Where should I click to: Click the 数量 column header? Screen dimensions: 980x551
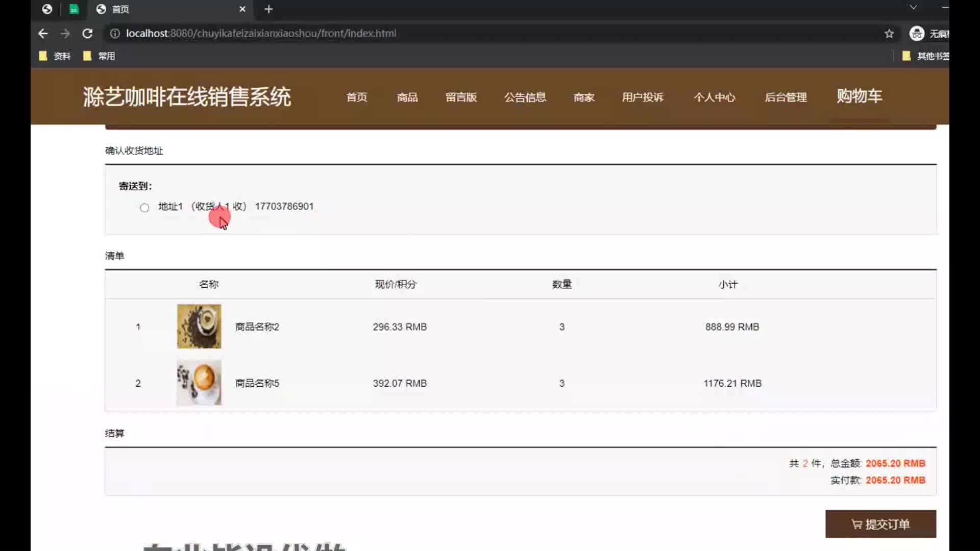(562, 284)
